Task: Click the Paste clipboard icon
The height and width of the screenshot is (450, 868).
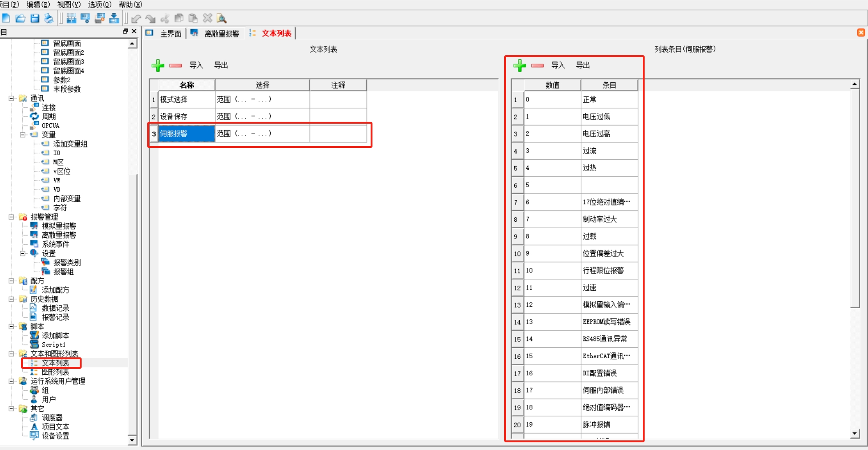Action: (x=193, y=18)
